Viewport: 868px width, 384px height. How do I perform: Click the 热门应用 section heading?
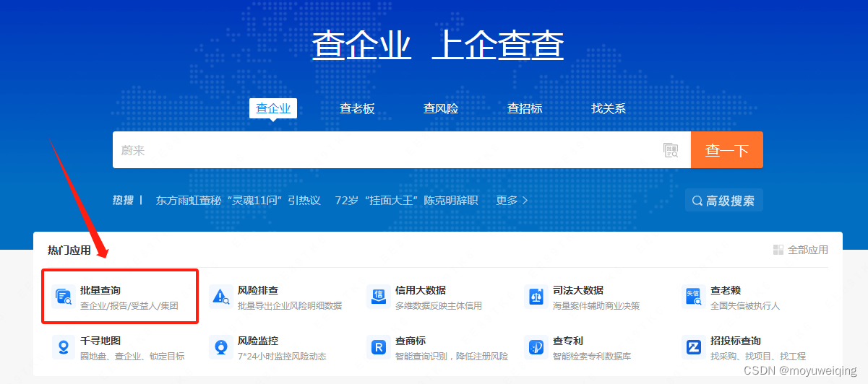click(x=69, y=250)
